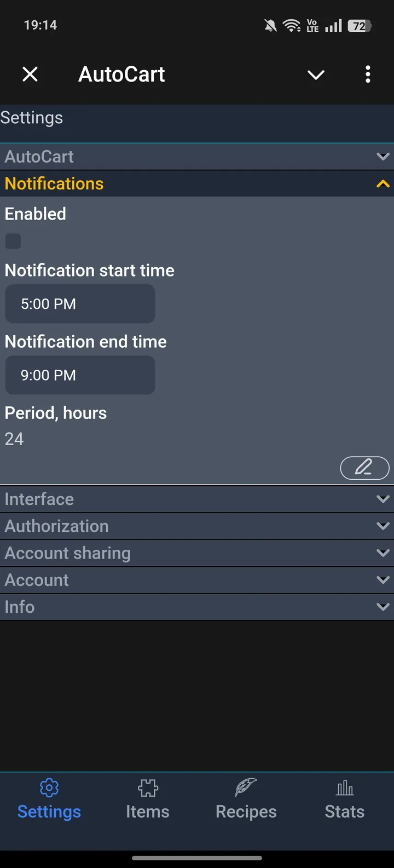
Task: Expand the Account sharing section
Action: click(x=197, y=553)
